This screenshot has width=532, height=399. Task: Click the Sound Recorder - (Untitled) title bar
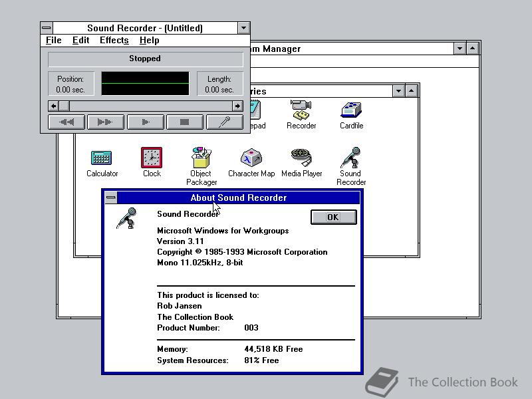click(145, 28)
